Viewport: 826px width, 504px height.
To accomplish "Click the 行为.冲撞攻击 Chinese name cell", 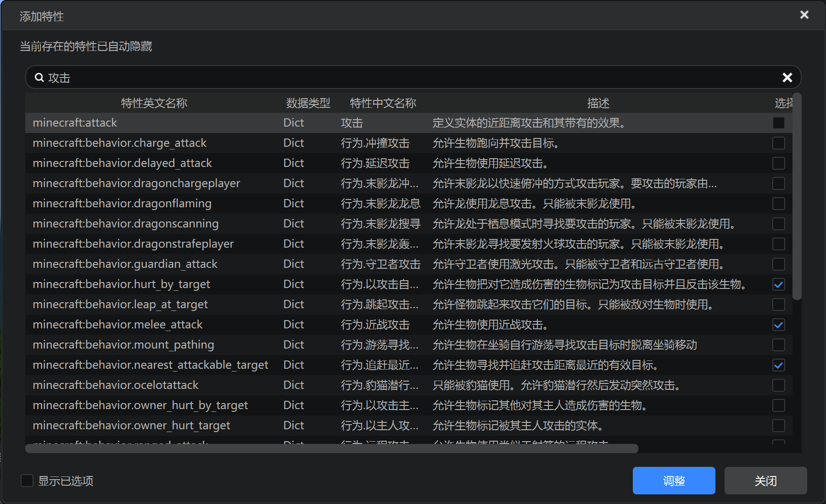I will 375,143.
